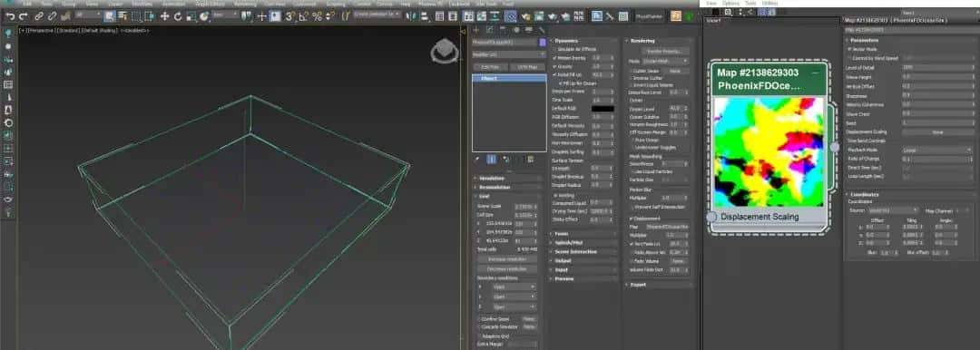Screen dimensions: 980x350
Task: Toggle Show End Result icon under stack
Action: tap(491, 160)
